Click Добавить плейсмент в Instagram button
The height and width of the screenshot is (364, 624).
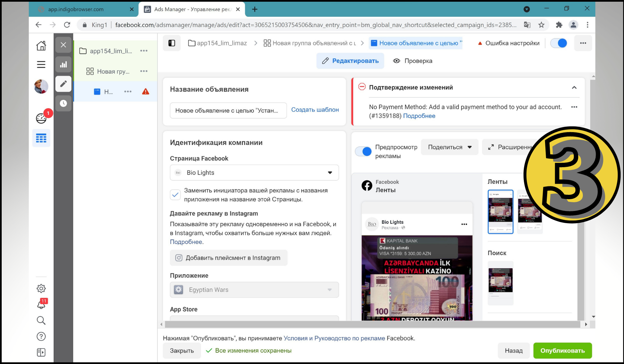(229, 258)
